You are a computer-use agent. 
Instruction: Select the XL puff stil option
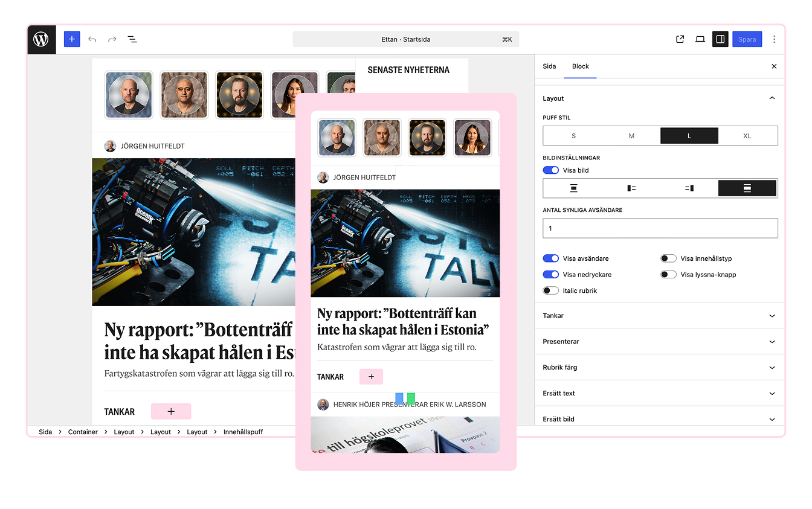(x=747, y=136)
